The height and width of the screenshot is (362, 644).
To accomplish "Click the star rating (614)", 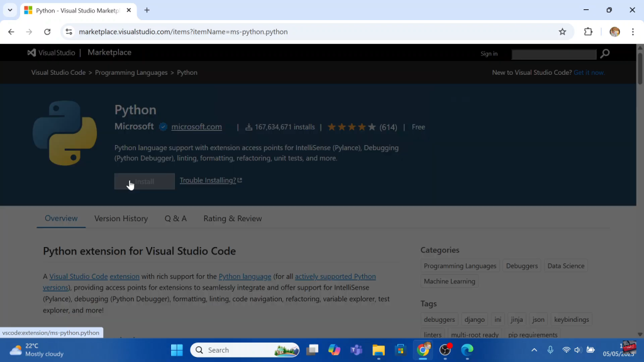I will click(x=362, y=127).
